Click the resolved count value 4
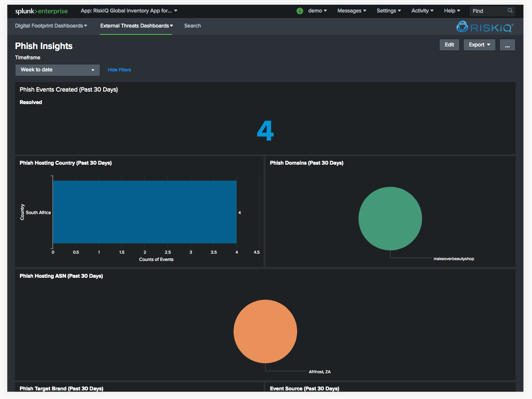The height and width of the screenshot is (399, 532). click(265, 131)
